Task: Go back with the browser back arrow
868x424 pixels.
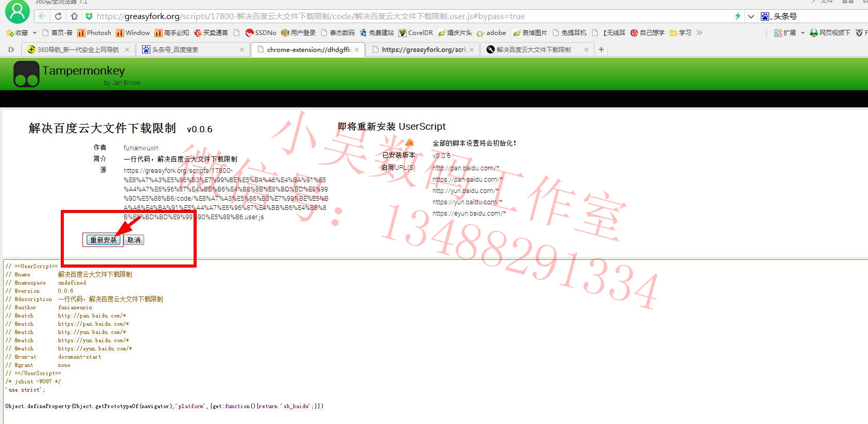Action: pyautogui.click(x=42, y=16)
